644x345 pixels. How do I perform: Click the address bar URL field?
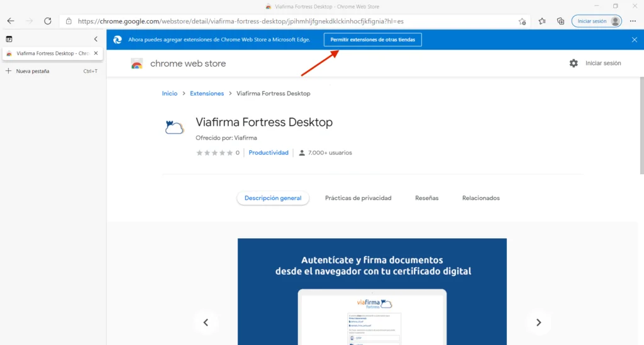(x=293, y=21)
